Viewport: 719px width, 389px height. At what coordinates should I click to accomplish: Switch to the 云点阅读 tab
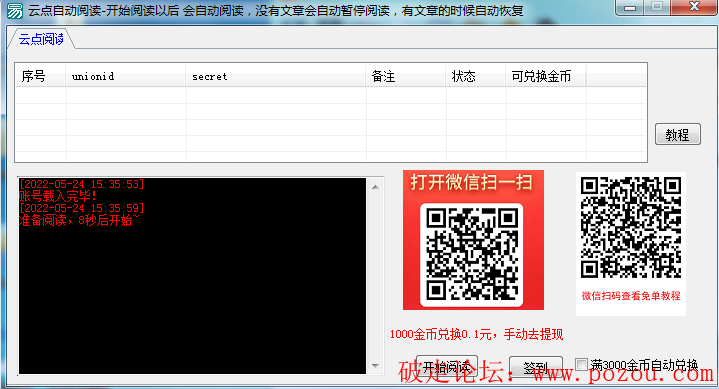click(x=41, y=39)
